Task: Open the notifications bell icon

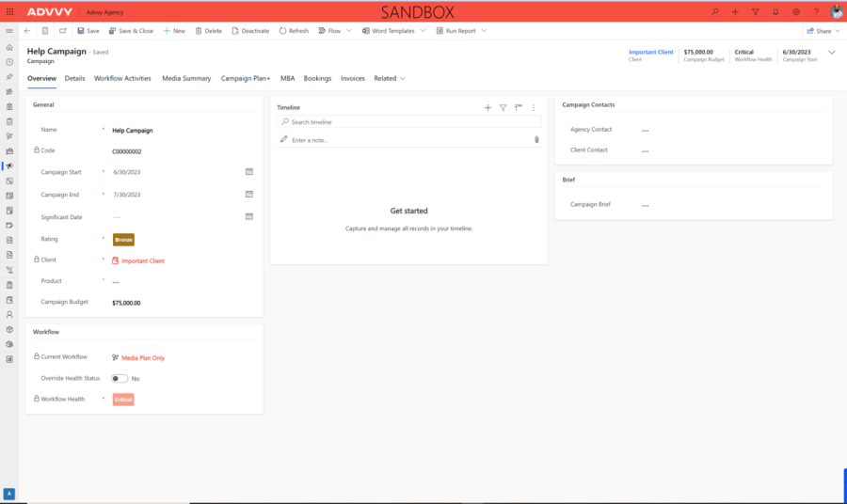Action: (x=775, y=11)
